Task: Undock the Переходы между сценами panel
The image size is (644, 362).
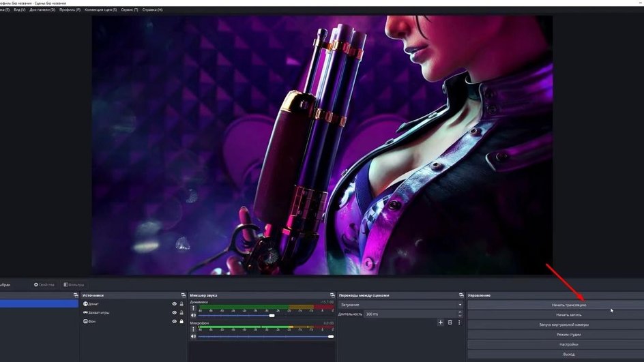Action: [461, 295]
